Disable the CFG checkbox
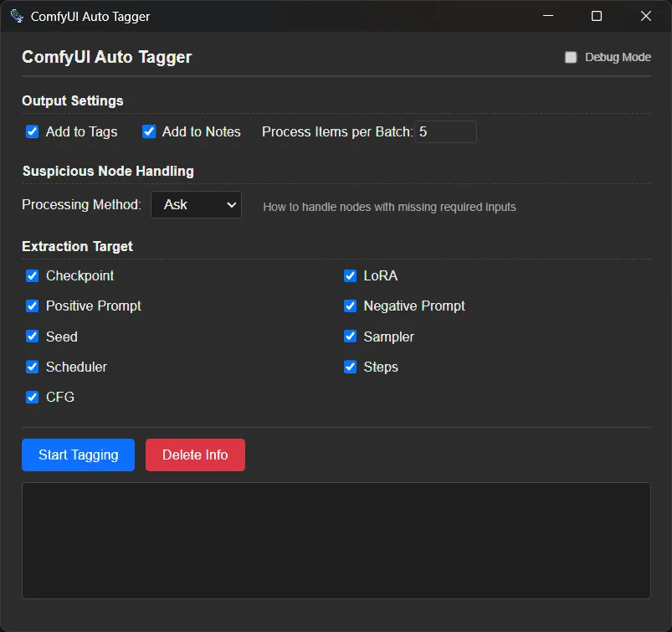This screenshot has width=672, height=632. pos(33,397)
